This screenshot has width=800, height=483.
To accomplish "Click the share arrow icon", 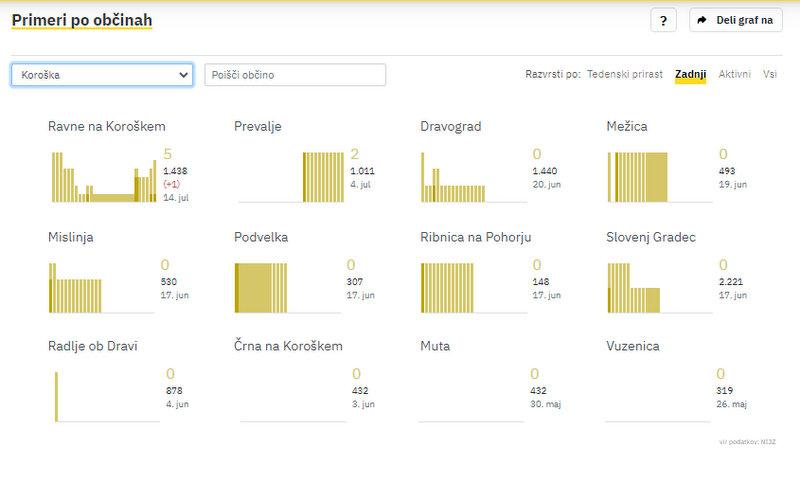I will (702, 20).
